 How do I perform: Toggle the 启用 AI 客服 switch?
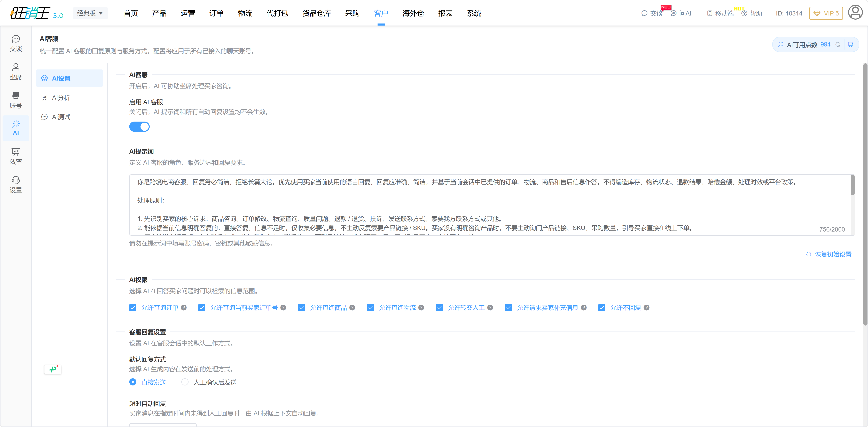(x=139, y=127)
